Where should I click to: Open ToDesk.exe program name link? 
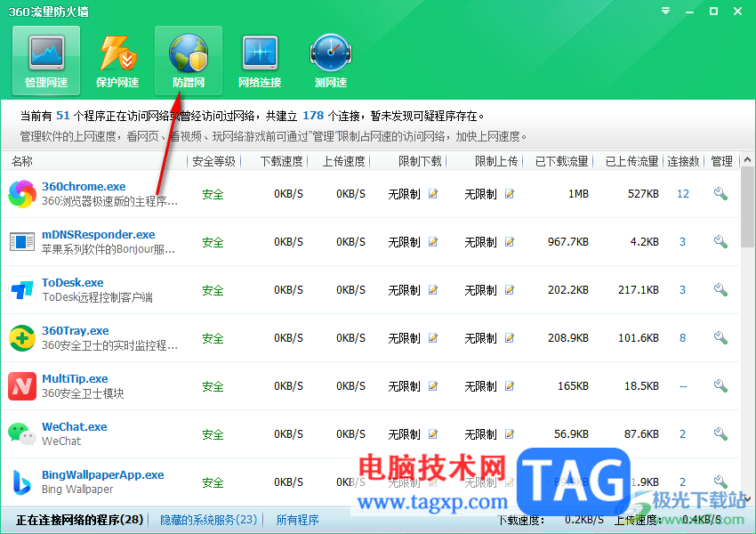point(73,282)
